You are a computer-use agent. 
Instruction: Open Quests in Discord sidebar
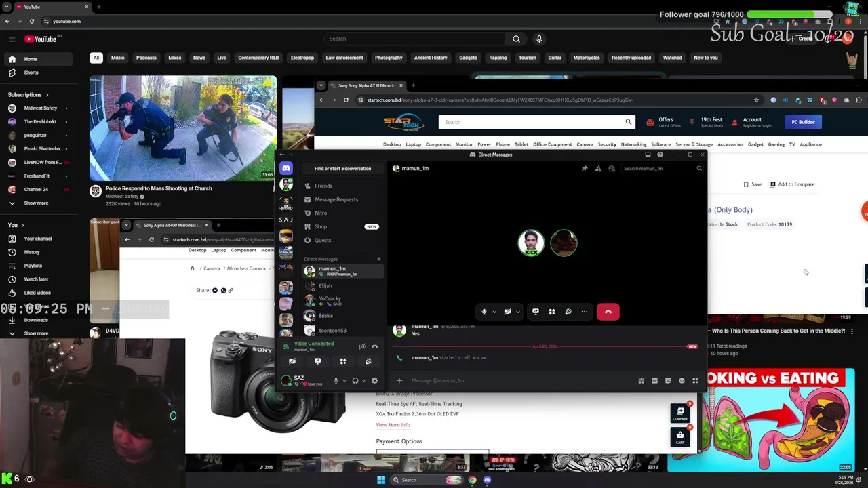click(x=342, y=240)
